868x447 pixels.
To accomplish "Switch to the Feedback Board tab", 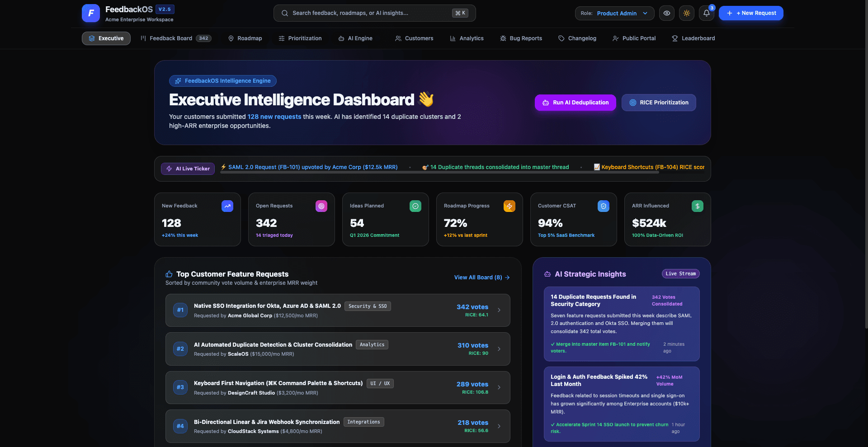I will click(176, 38).
